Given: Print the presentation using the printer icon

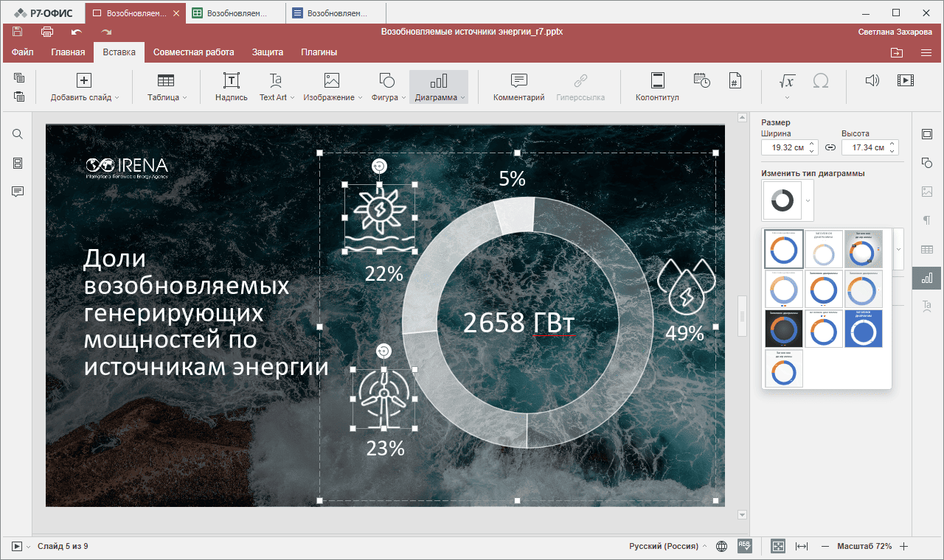Looking at the screenshot, I should tap(47, 32).
